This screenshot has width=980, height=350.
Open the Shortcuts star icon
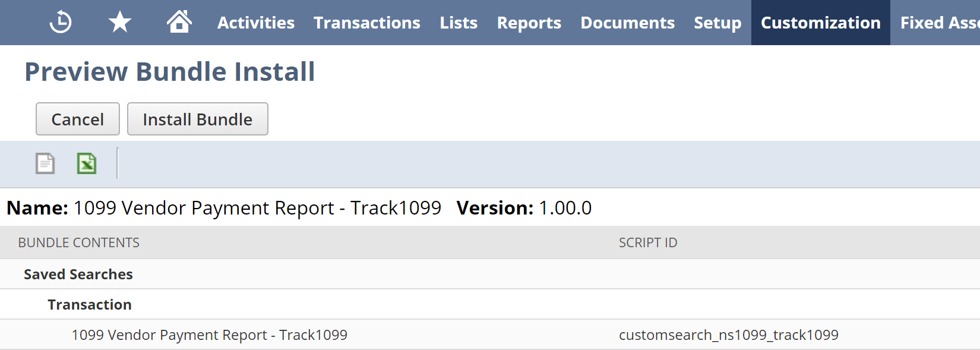(x=120, y=23)
